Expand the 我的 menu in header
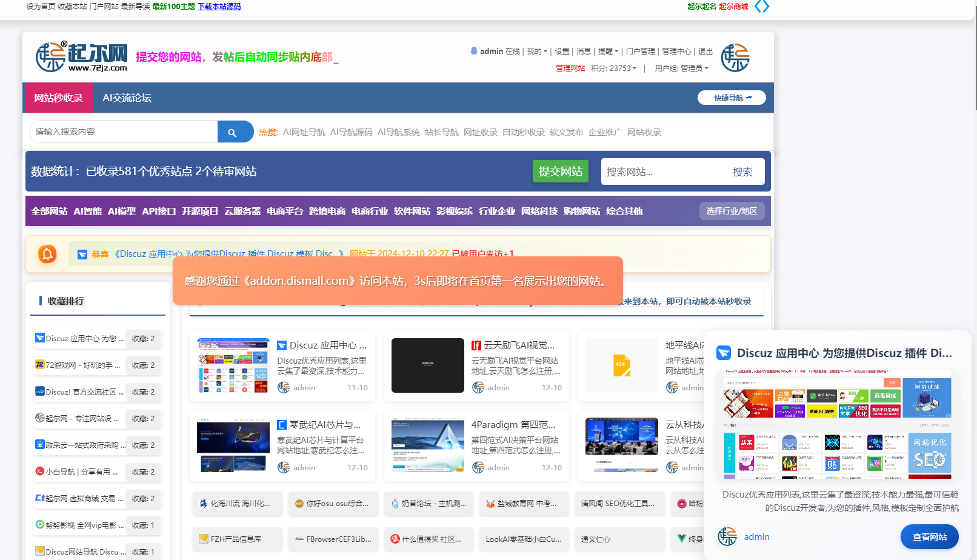The height and width of the screenshot is (560, 977). pyautogui.click(x=537, y=52)
